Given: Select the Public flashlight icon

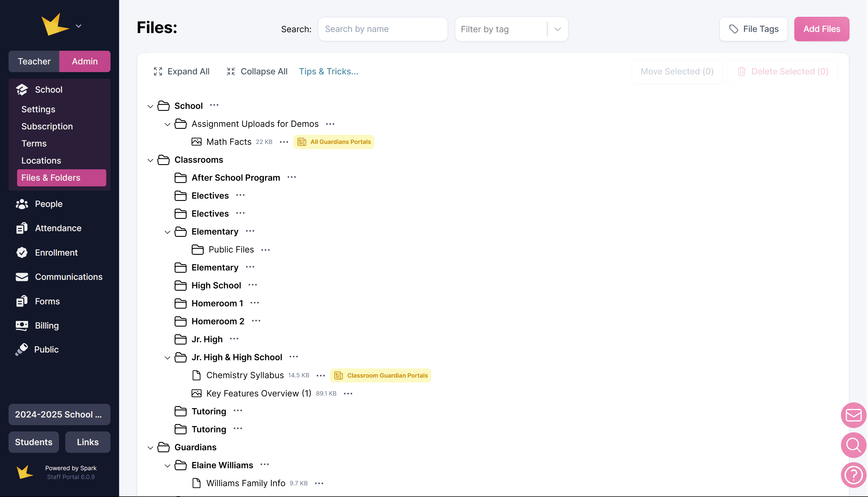Looking at the screenshot, I should (x=22, y=349).
